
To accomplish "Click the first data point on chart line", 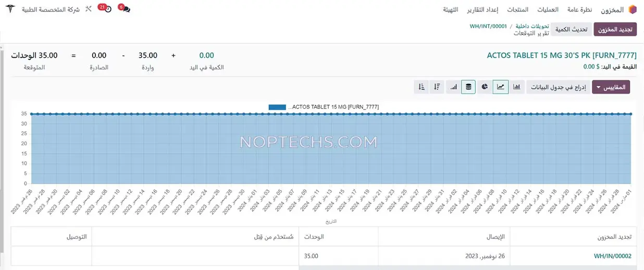I will (31, 114).
